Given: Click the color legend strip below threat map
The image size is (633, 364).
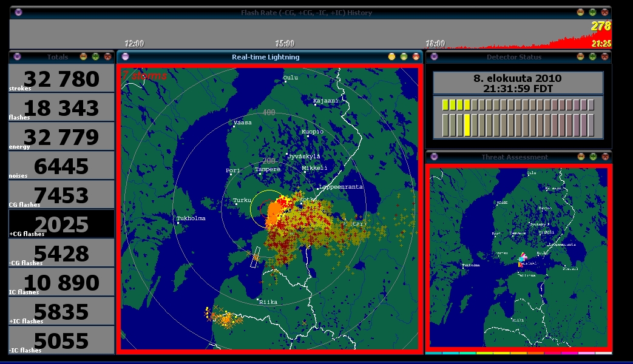Looking at the screenshot, I should tap(518, 352).
